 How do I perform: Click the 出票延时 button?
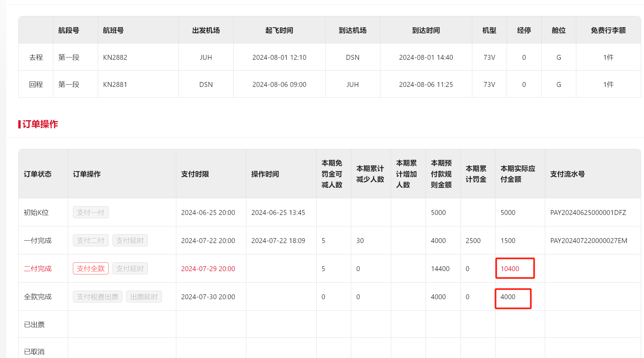144,297
